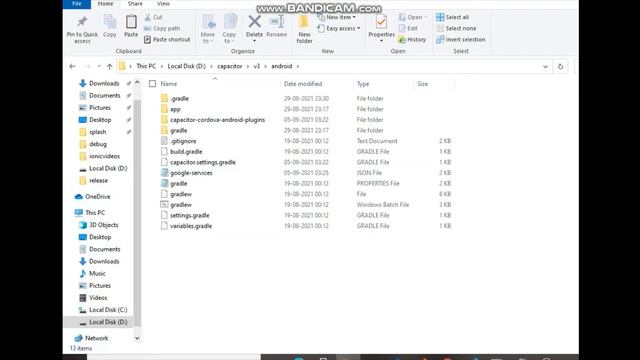
Task: Open the File tab
Action: tap(77, 4)
